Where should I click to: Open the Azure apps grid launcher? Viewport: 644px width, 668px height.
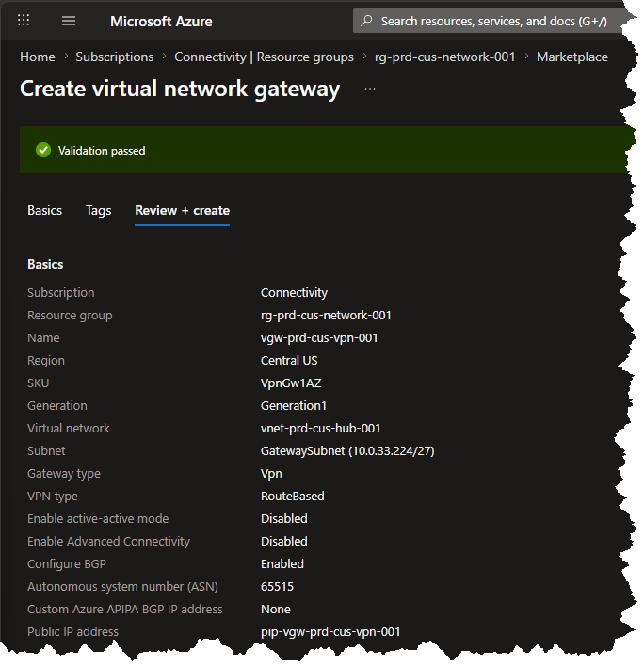(x=24, y=21)
